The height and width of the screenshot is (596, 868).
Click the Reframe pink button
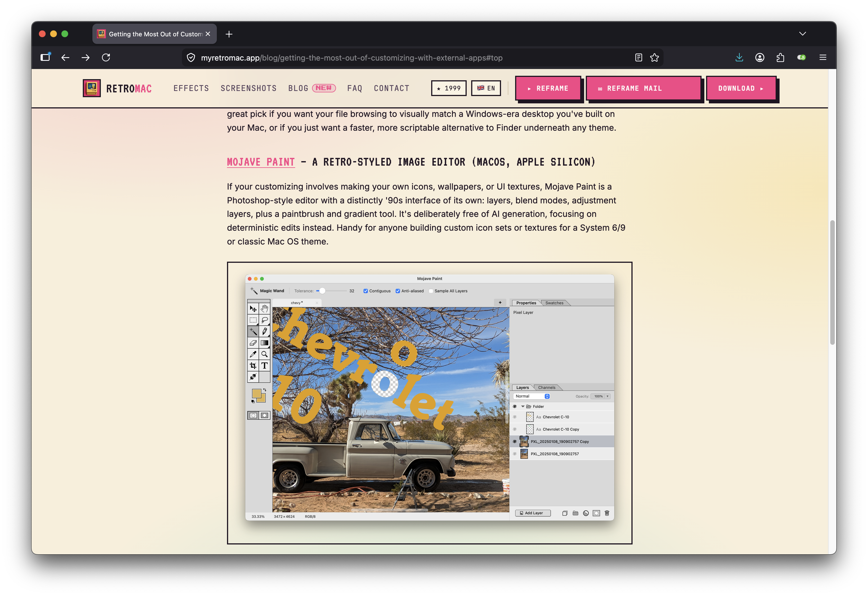tap(548, 88)
